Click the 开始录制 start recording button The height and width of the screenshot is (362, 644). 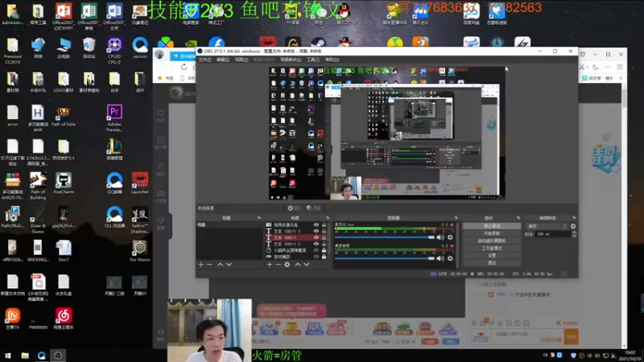[492, 233]
